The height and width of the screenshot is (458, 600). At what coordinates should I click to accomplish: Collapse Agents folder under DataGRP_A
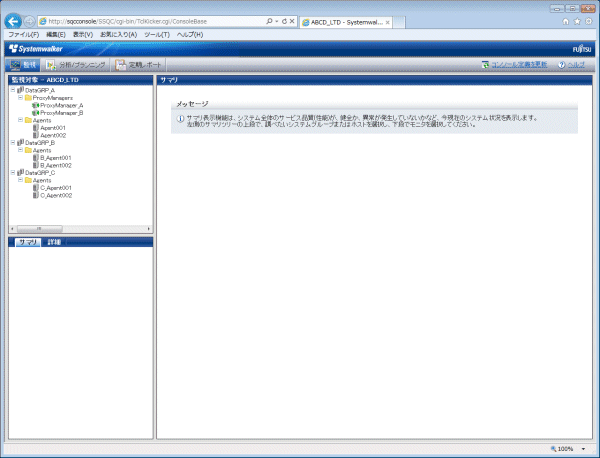[x=20, y=120]
